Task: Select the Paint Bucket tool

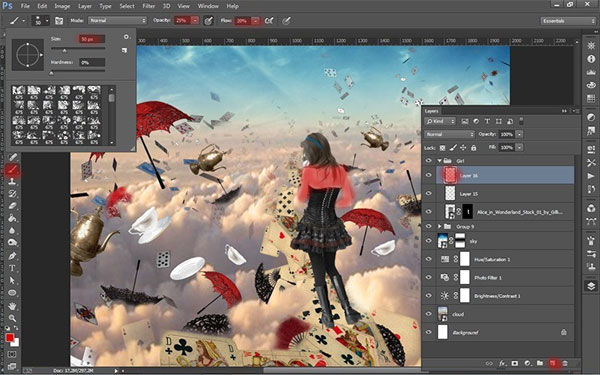Action: pos(12,218)
